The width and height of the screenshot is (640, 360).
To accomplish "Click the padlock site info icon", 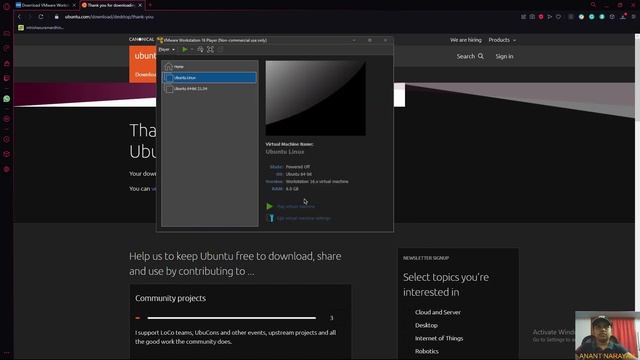I will point(57,17).
